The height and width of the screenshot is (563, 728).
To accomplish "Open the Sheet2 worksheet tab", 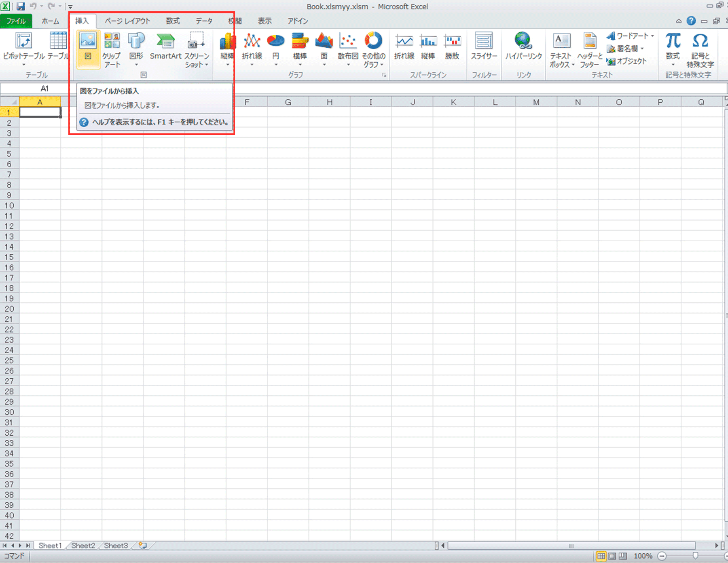I will coord(83,546).
